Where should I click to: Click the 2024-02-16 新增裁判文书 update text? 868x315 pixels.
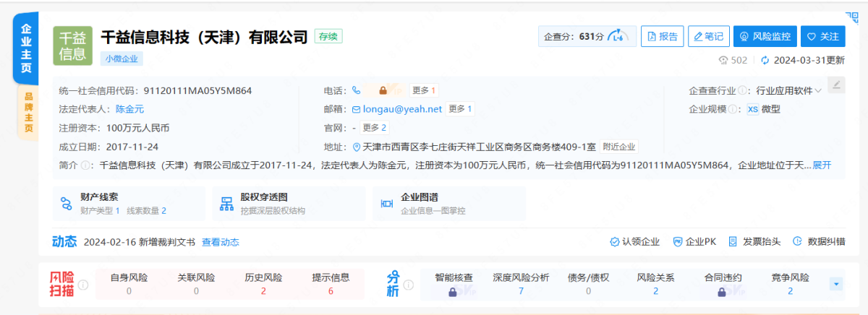coord(139,243)
